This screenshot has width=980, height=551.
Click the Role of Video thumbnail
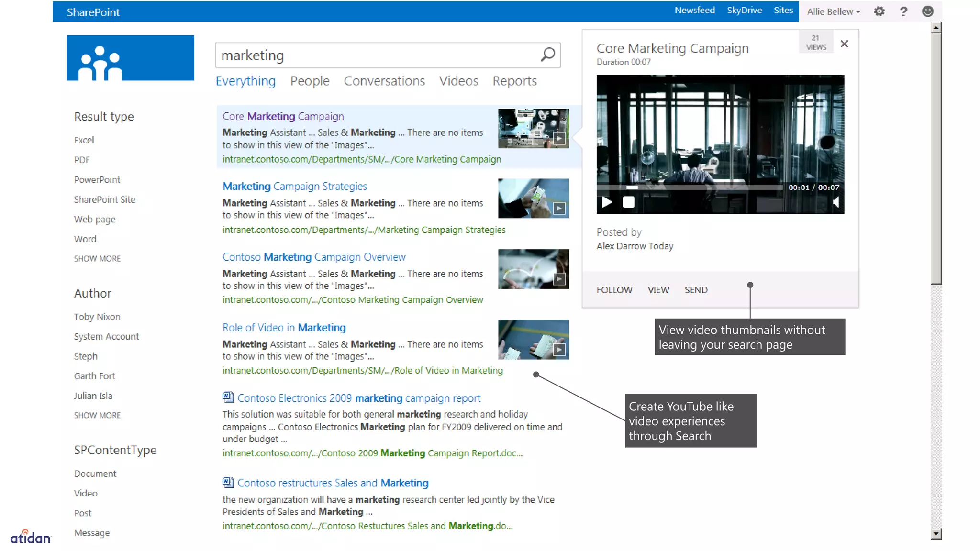point(533,340)
